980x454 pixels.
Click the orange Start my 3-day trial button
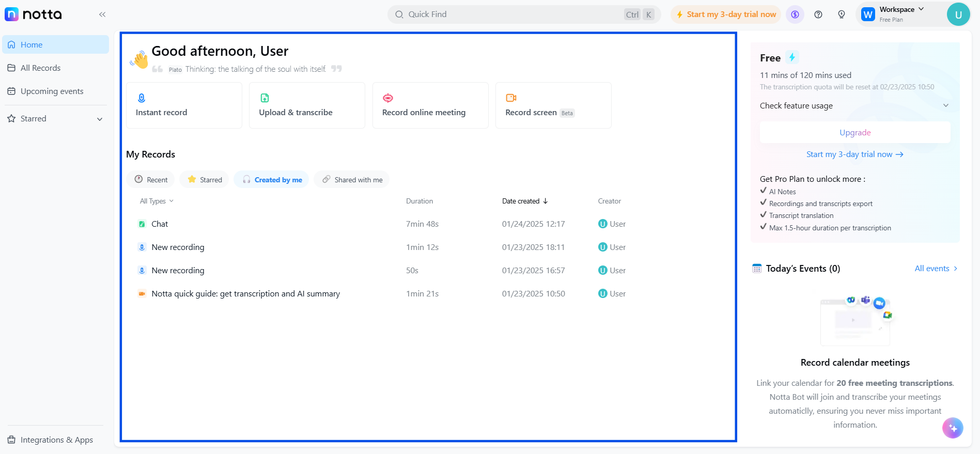[726, 14]
